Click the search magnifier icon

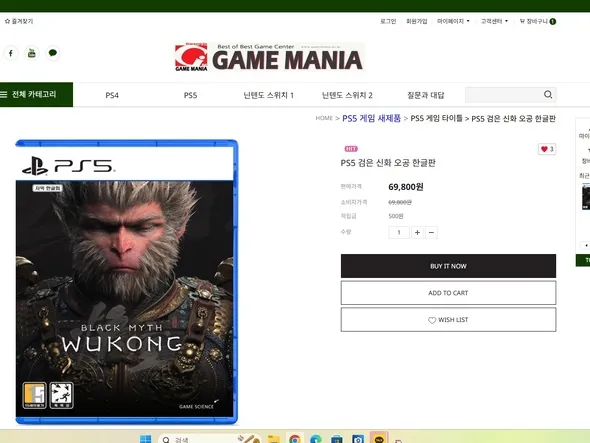tap(548, 94)
